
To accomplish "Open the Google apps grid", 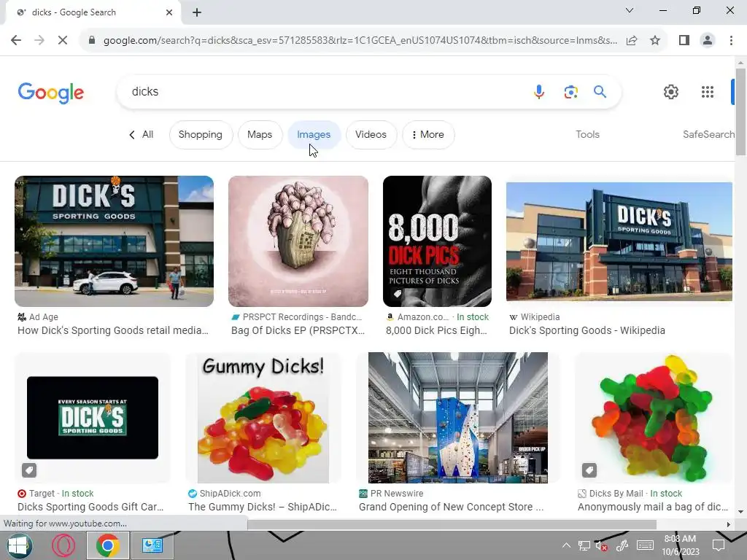I will (708, 92).
